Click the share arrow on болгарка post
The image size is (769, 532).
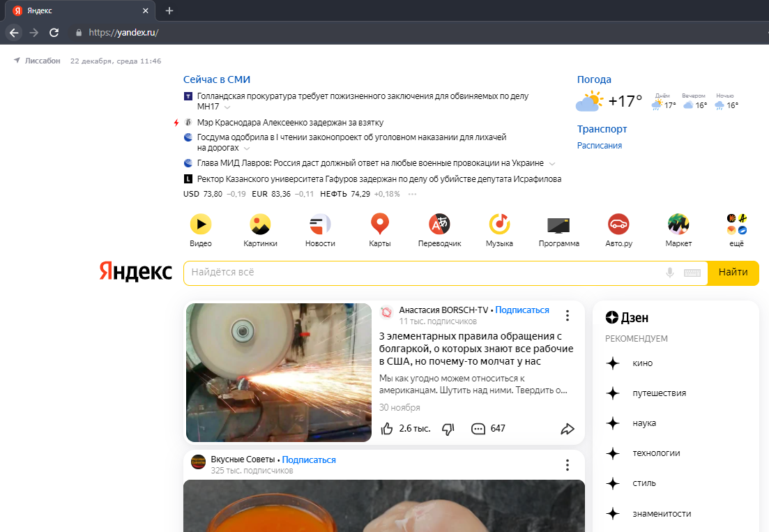click(x=568, y=429)
